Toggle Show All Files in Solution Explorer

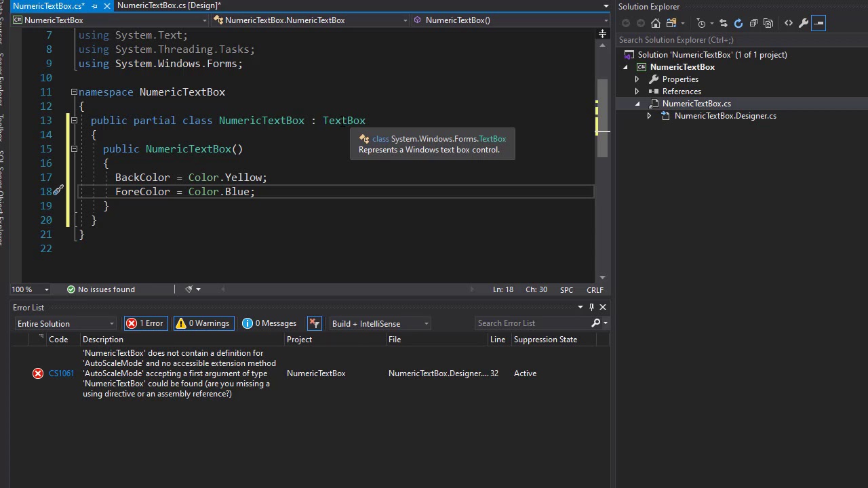pyautogui.click(x=768, y=23)
